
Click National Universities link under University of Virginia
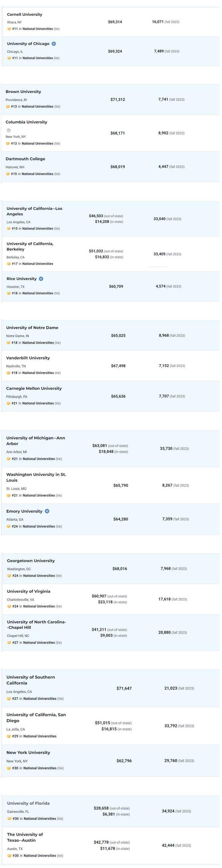pos(39,606)
